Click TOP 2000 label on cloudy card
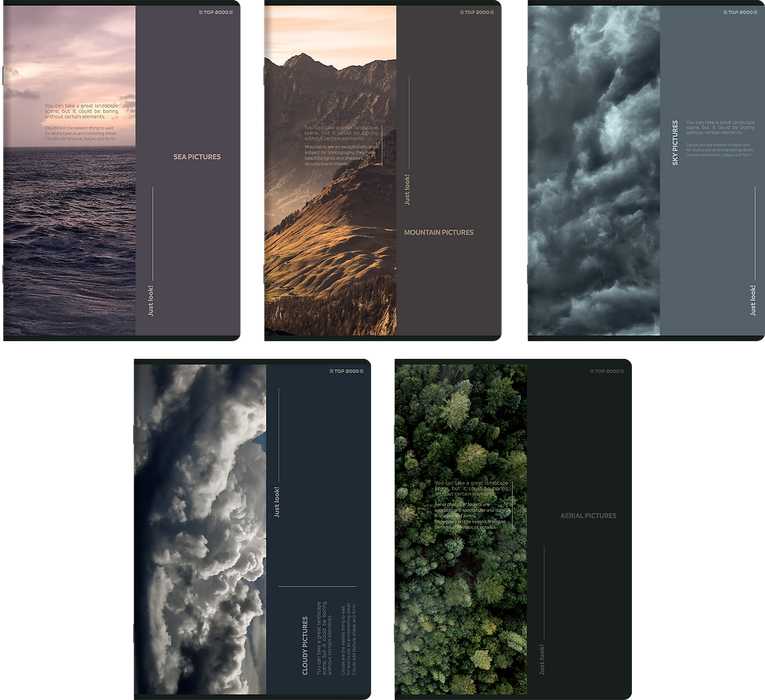Viewport: 765px width, 700px height. tap(347, 371)
